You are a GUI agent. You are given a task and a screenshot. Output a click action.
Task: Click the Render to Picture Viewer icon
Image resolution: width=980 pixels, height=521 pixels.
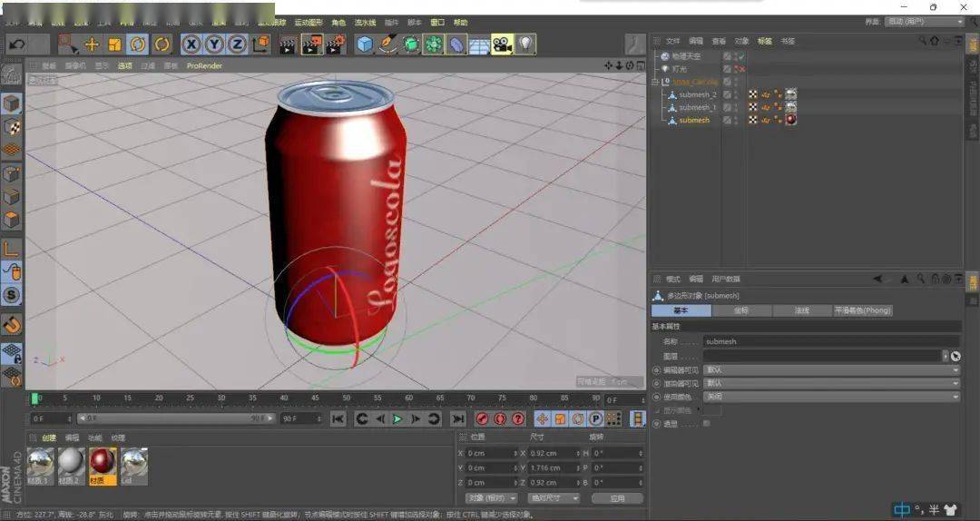(x=312, y=44)
